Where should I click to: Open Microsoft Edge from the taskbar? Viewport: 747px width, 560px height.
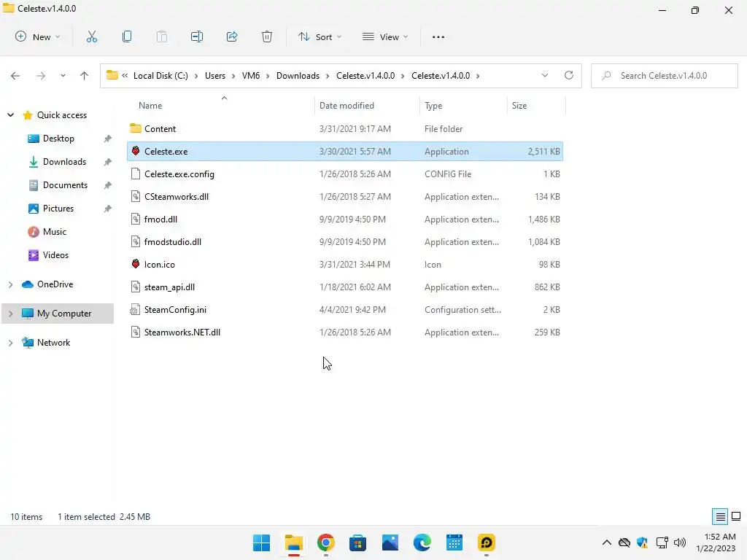(422, 542)
